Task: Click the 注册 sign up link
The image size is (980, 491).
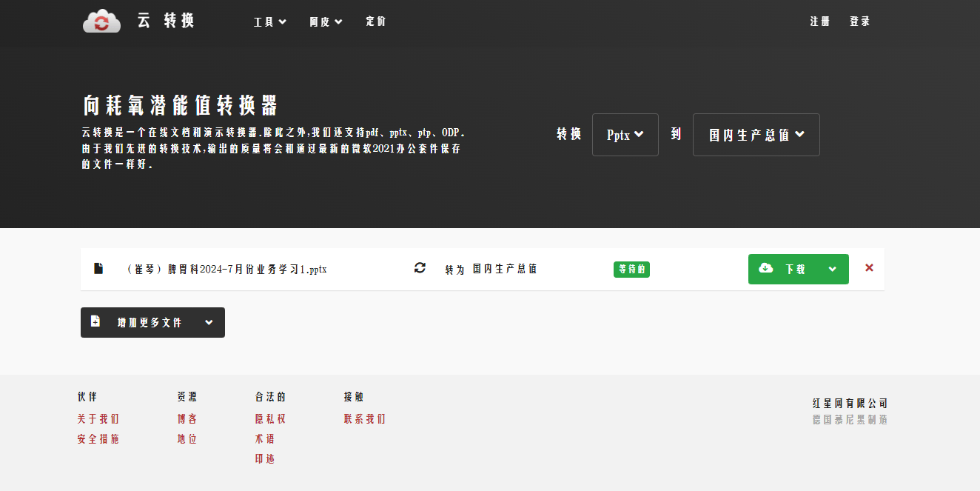Action: [x=819, y=21]
